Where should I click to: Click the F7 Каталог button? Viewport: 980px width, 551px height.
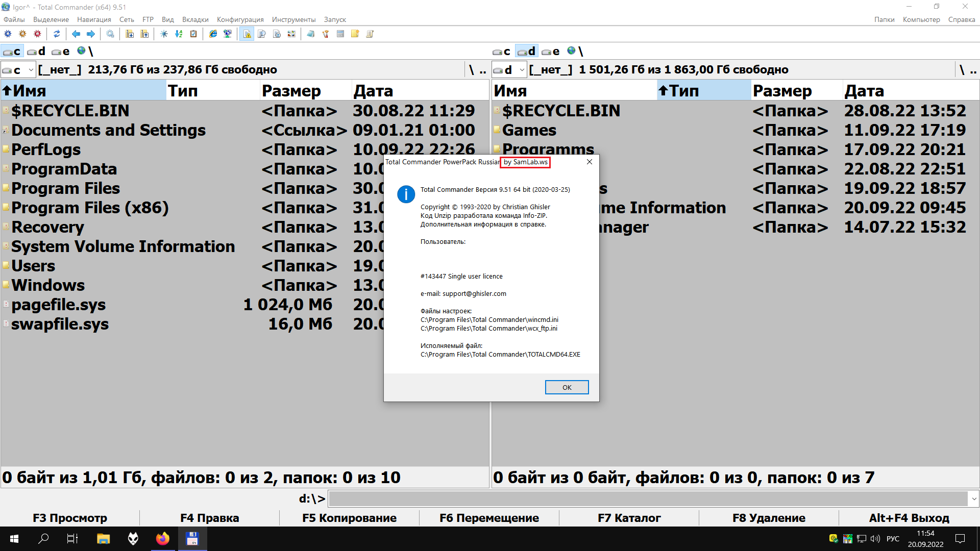tap(629, 518)
